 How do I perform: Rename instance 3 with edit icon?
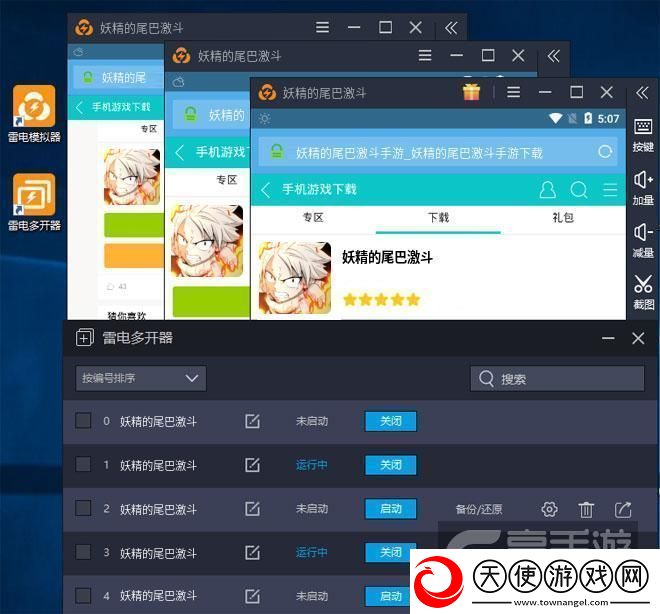point(252,552)
